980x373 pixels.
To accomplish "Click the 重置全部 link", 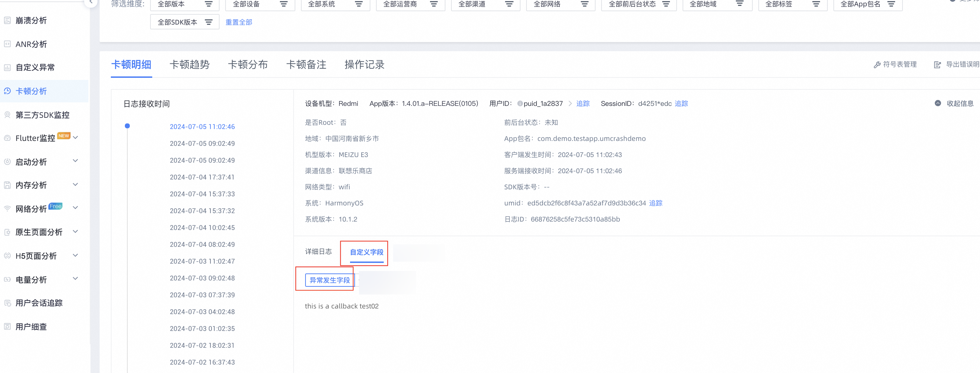I will 239,22.
